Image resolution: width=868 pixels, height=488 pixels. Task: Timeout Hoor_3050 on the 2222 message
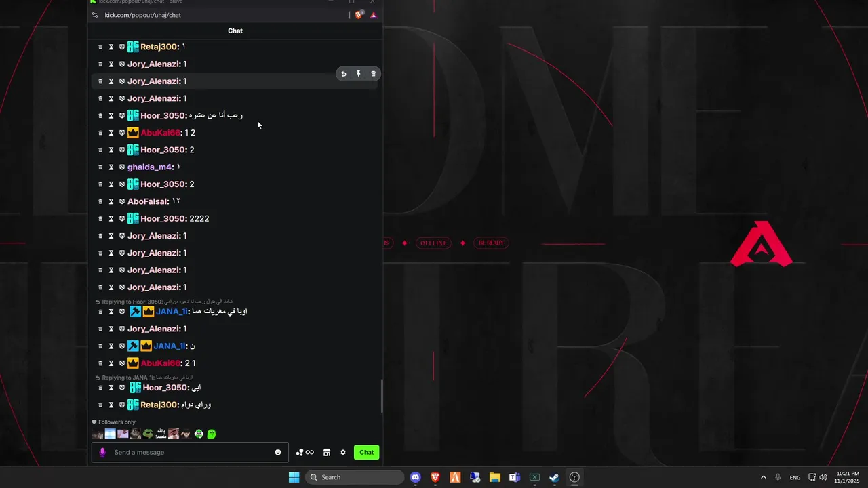tap(111, 219)
